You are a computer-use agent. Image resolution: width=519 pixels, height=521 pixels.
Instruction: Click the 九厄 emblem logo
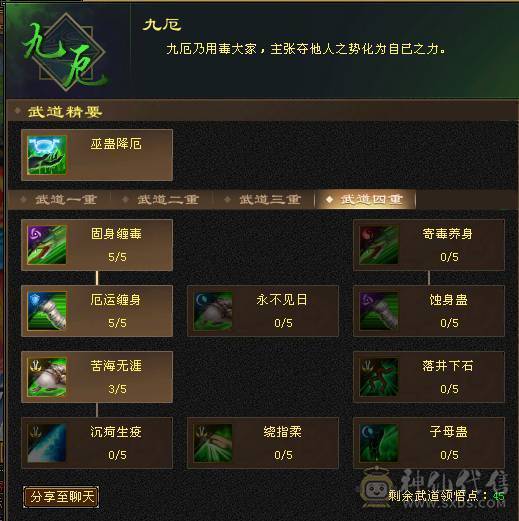point(67,53)
